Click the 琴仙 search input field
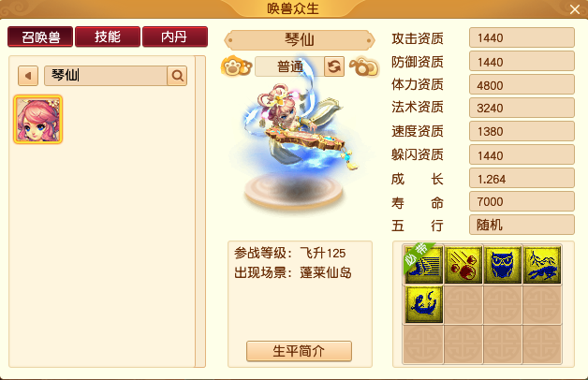Screen dimensions: 588x380 coord(106,76)
